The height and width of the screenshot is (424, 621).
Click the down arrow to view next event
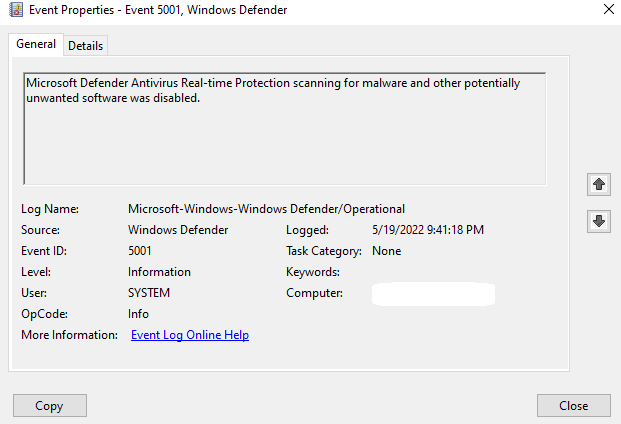[x=599, y=221]
